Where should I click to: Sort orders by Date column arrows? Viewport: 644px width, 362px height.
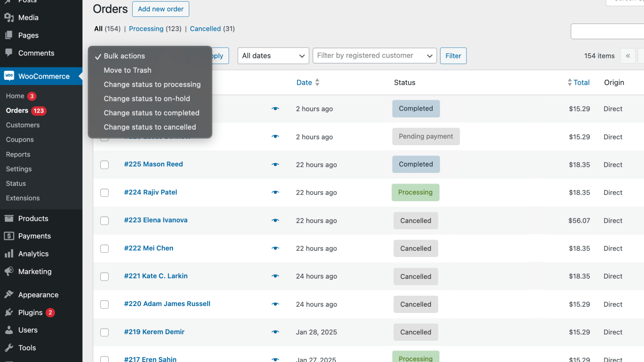pyautogui.click(x=317, y=82)
